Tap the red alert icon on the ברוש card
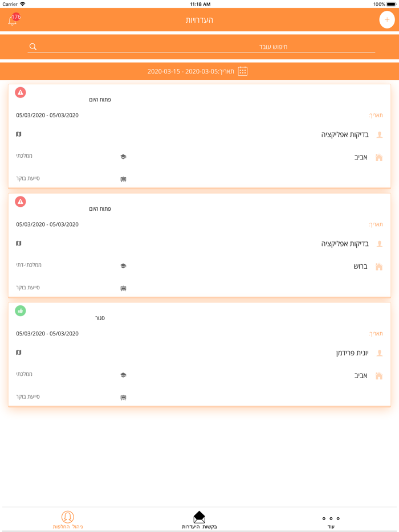399x532 pixels. coord(21,201)
